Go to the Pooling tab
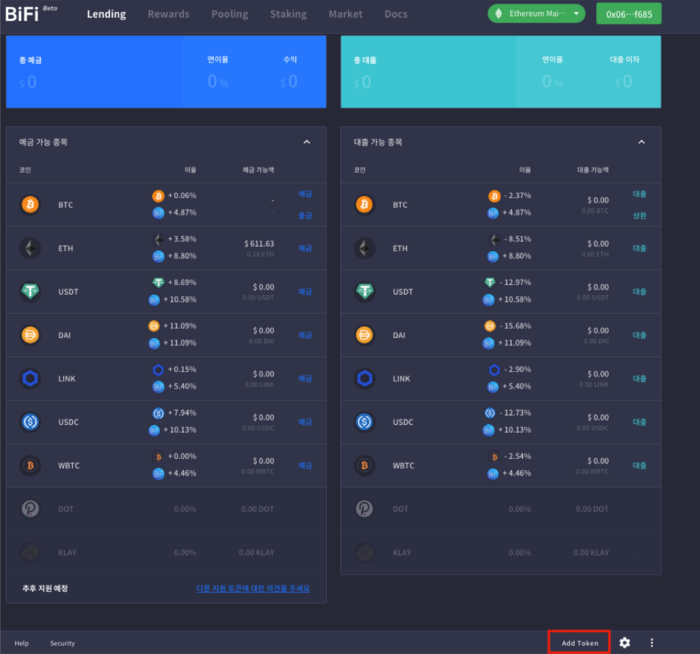Viewport: 700px width, 654px height. click(x=230, y=15)
